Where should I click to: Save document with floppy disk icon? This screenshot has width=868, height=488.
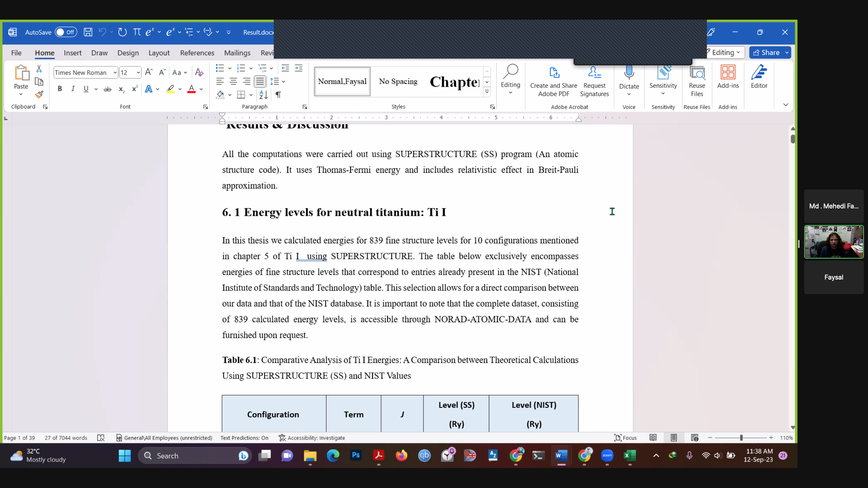88,32
